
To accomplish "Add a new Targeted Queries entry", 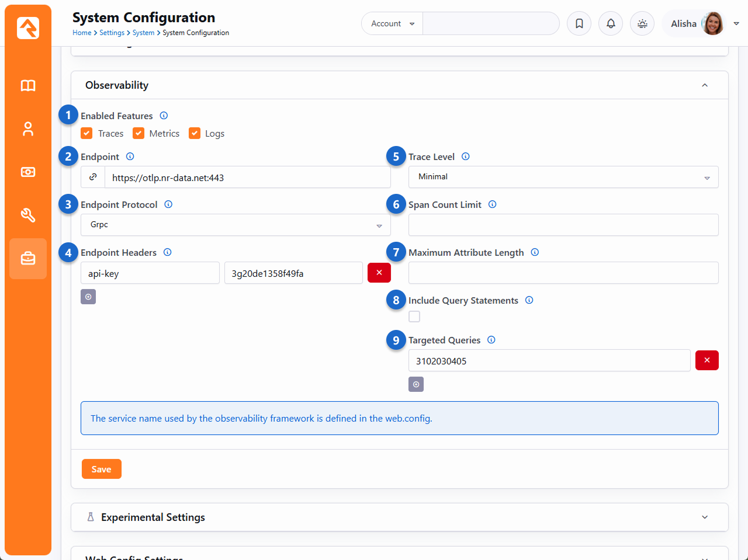I will click(415, 384).
